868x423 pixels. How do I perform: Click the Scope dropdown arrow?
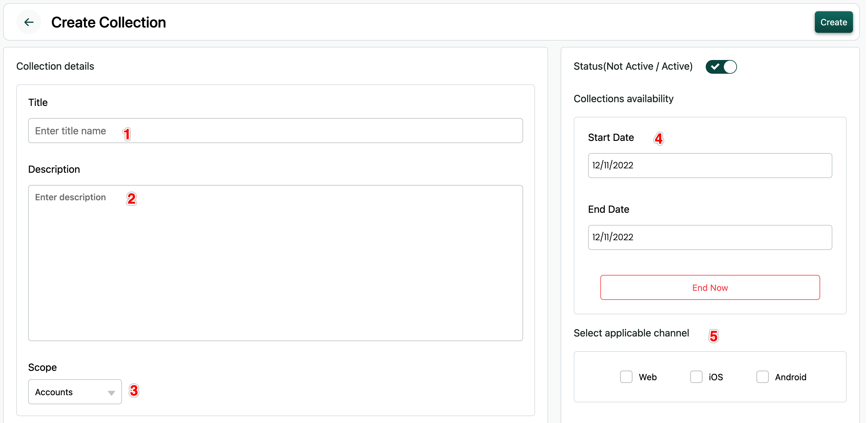(112, 393)
